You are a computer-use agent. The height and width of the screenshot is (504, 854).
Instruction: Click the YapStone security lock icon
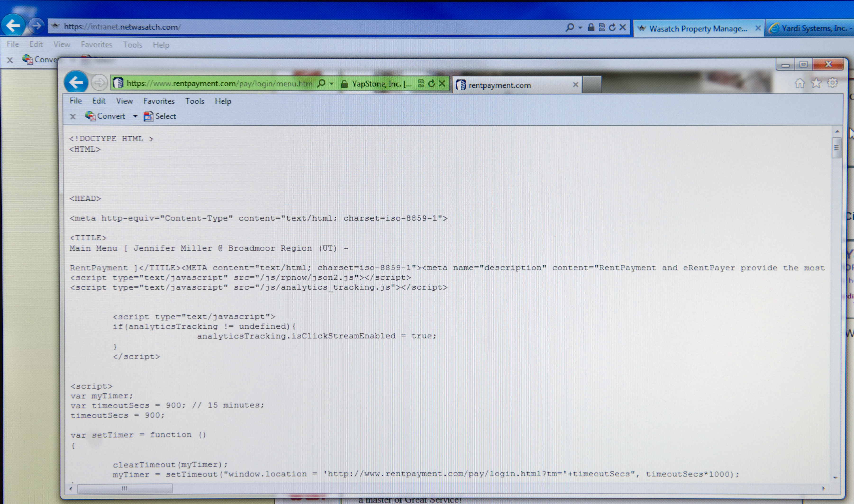344,84
